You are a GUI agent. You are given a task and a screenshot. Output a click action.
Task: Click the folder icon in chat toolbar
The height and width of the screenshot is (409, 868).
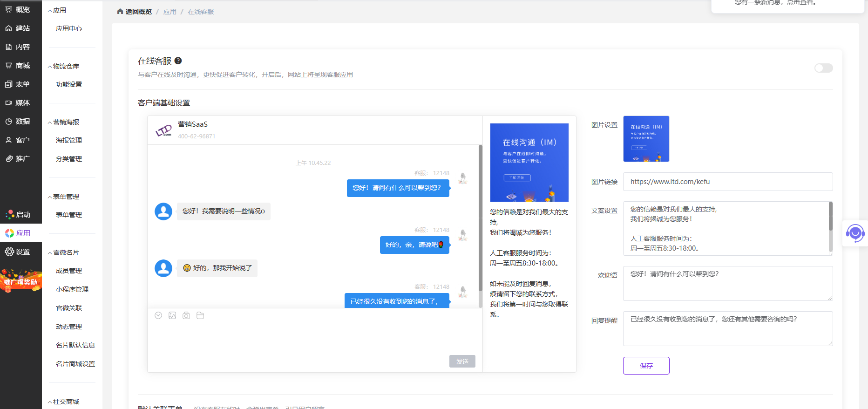(x=200, y=315)
